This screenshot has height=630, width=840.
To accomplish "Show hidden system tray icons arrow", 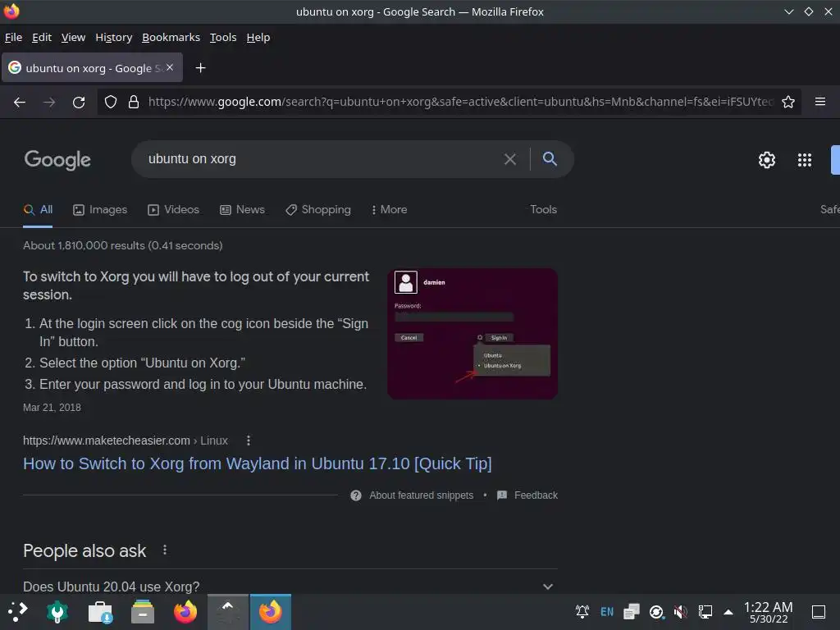I will click(728, 612).
